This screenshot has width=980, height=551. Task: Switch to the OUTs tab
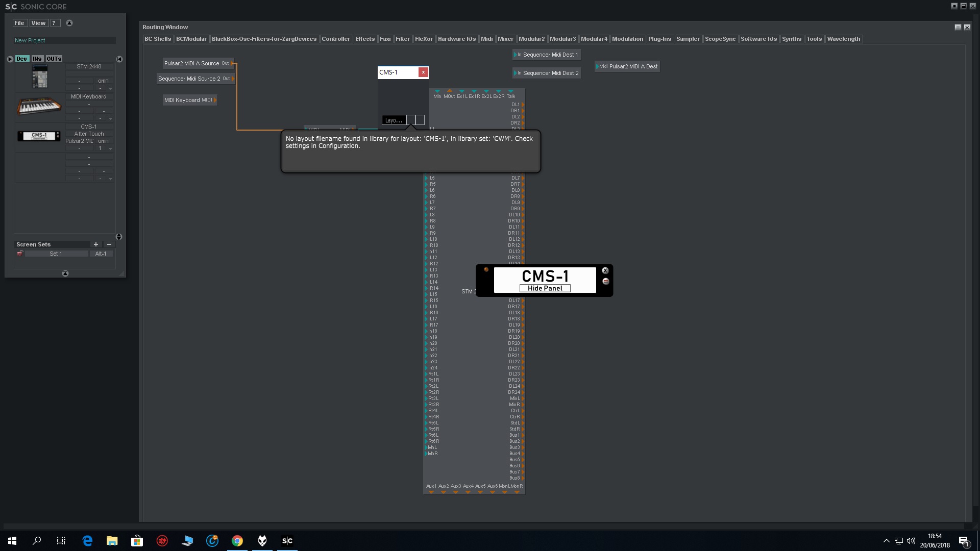[54, 59]
